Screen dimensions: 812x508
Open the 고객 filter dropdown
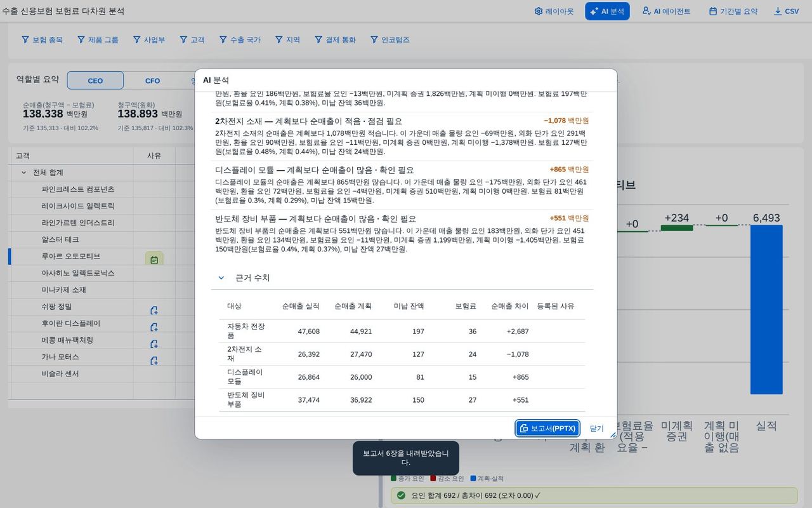tap(192, 39)
